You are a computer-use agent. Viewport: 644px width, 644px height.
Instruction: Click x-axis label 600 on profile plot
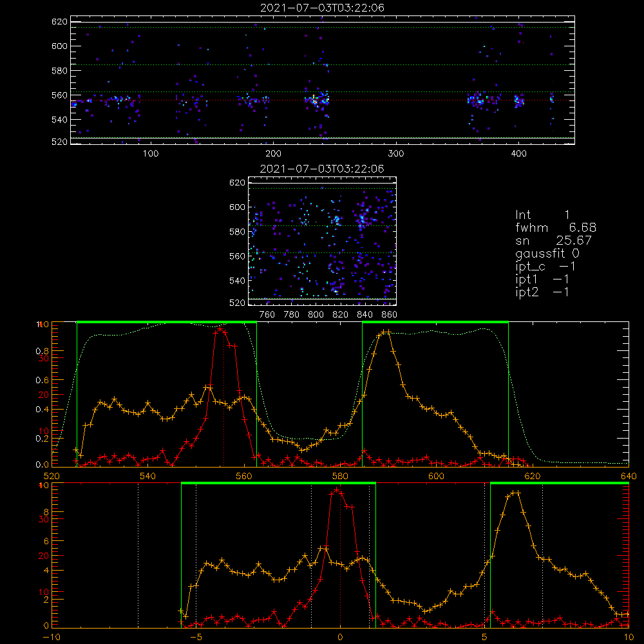(436, 476)
